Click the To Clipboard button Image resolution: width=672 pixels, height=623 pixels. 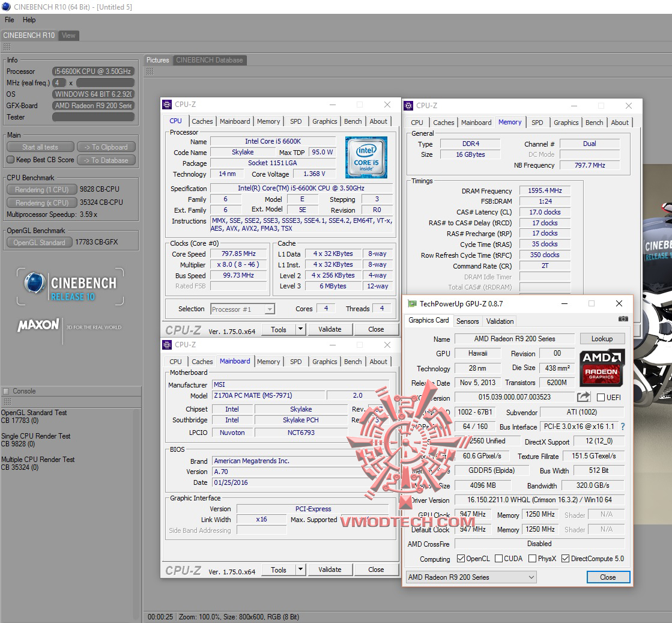[x=106, y=147]
